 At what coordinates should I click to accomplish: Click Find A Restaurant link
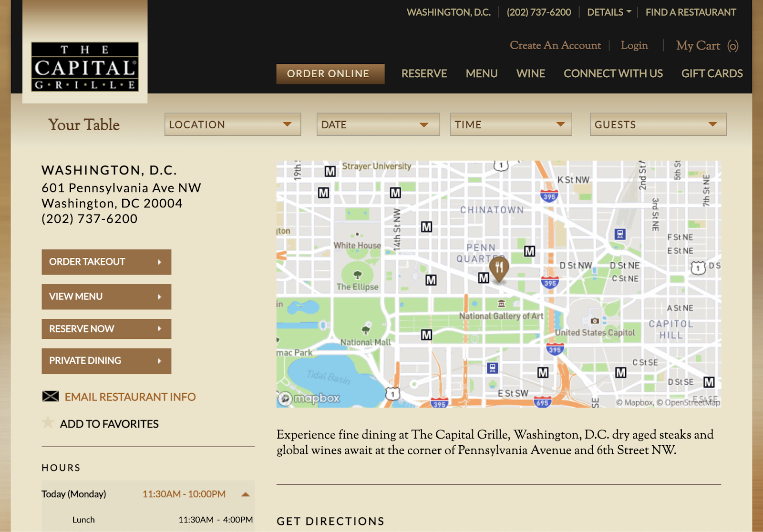click(691, 12)
